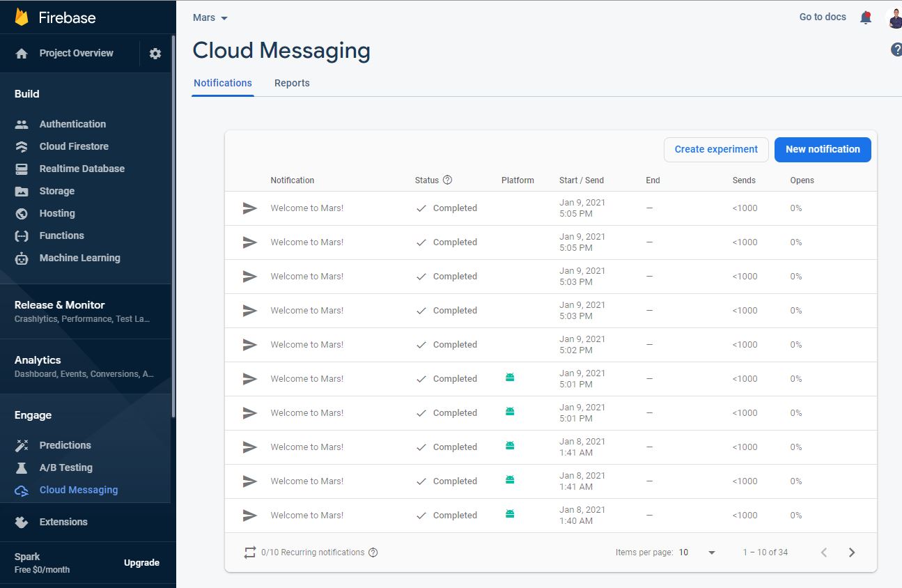Click the Opens column header
Screen dimensions: 902x588
(x=802, y=180)
